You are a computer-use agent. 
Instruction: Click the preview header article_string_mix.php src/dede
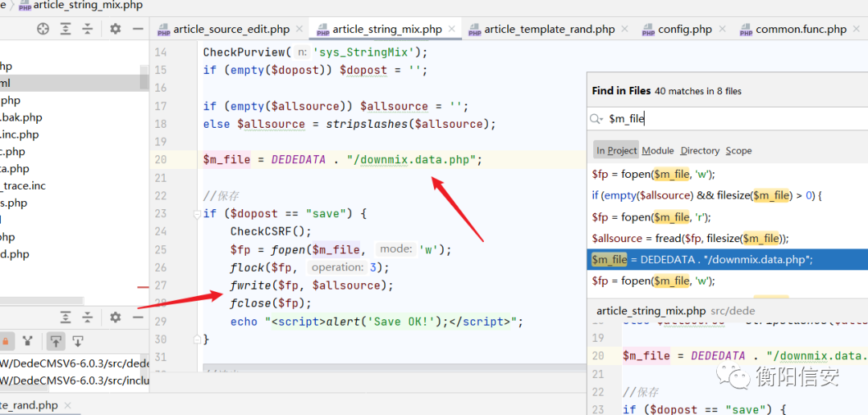(675, 310)
